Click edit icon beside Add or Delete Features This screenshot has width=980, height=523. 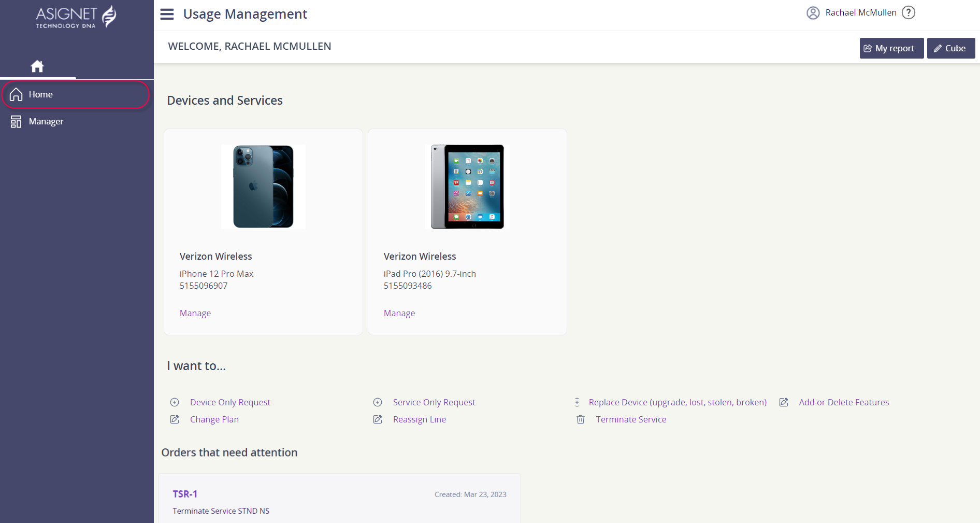click(x=784, y=402)
